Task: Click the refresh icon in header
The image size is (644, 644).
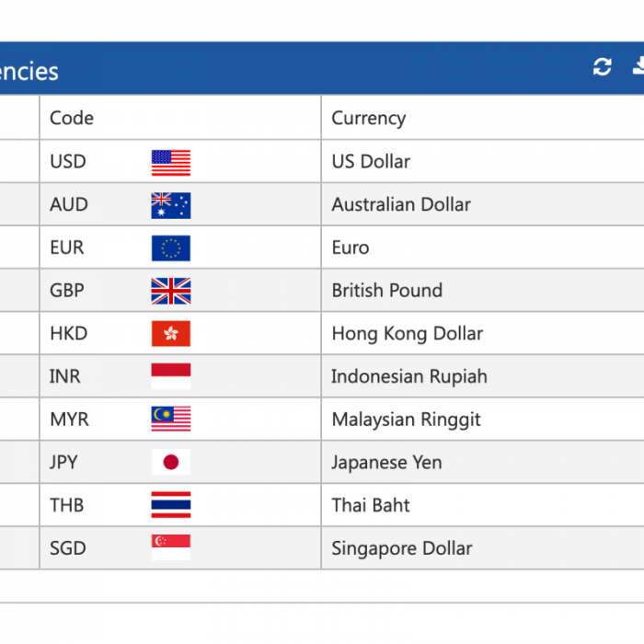Action: (x=602, y=67)
